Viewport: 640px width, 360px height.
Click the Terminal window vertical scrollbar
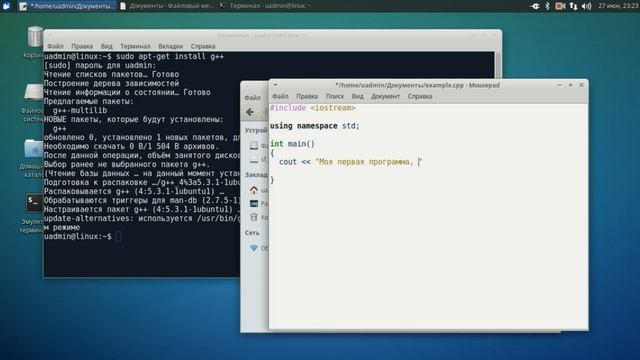coord(498,65)
